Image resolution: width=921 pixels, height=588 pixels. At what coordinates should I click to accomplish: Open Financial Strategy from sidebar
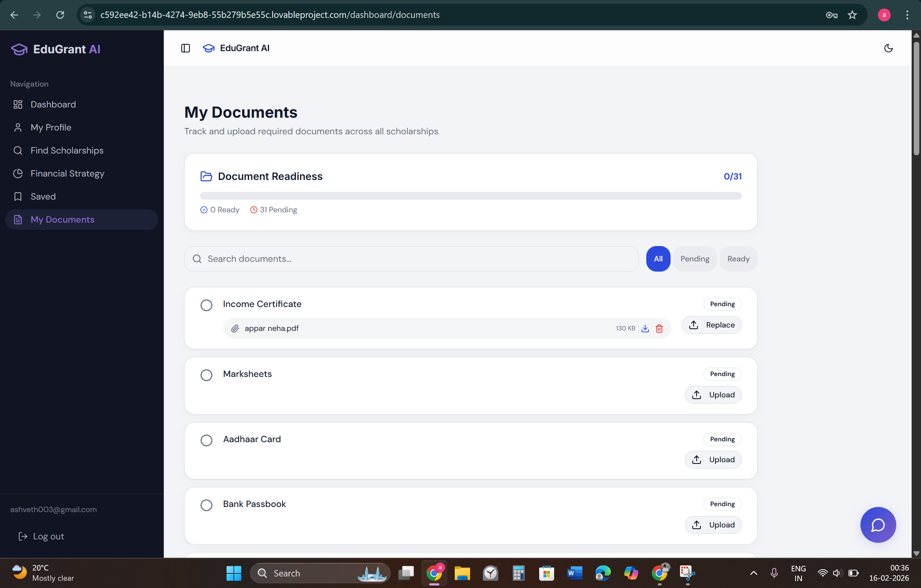coord(67,174)
